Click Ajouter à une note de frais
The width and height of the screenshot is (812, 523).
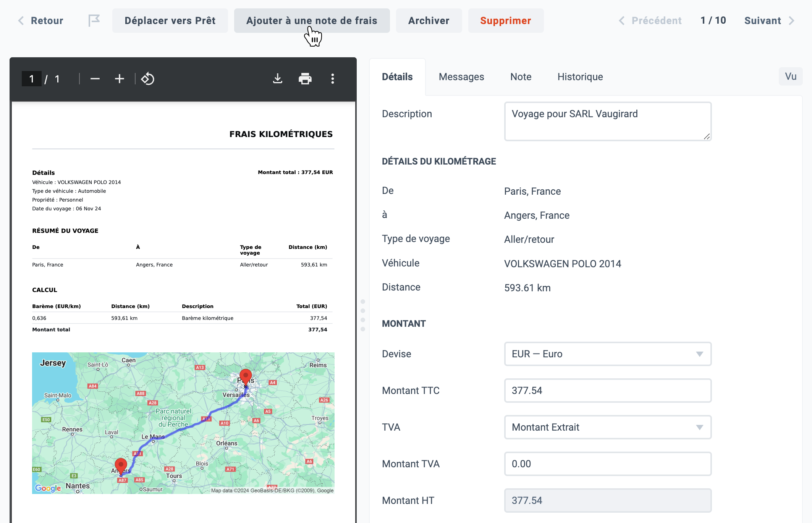click(312, 21)
